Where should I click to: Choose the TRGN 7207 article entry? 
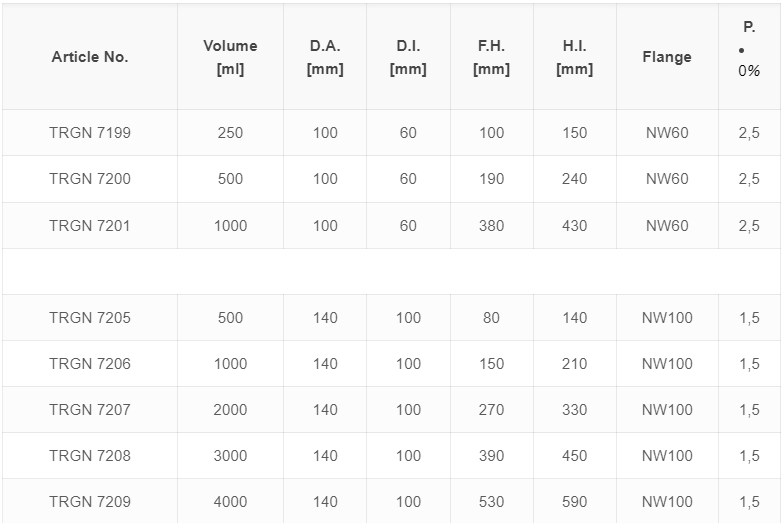[90, 410]
